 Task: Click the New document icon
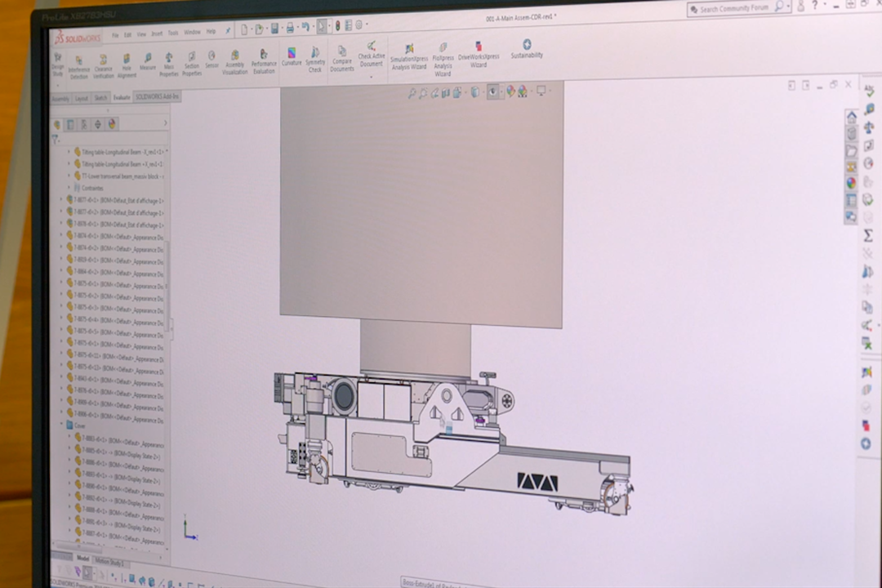(x=244, y=29)
